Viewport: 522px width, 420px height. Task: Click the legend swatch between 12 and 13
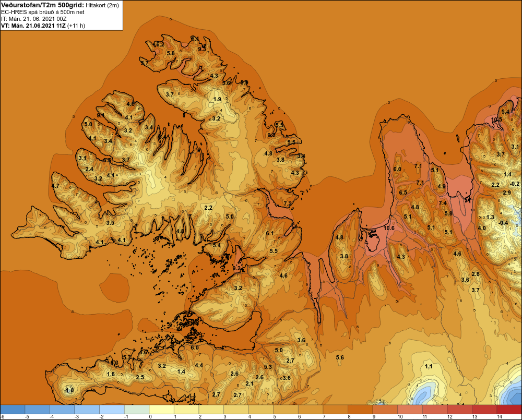click(459, 410)
